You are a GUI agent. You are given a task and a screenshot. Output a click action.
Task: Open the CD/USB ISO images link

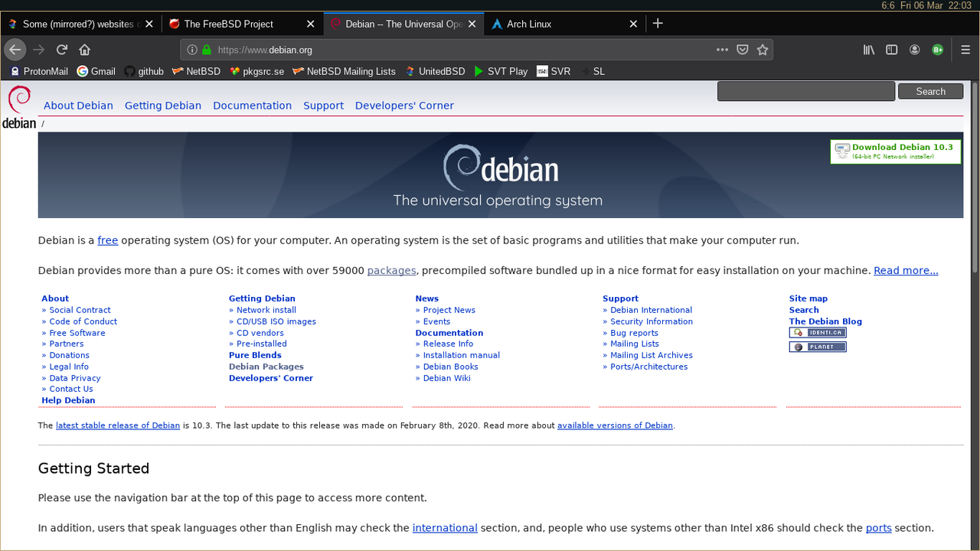276,321
